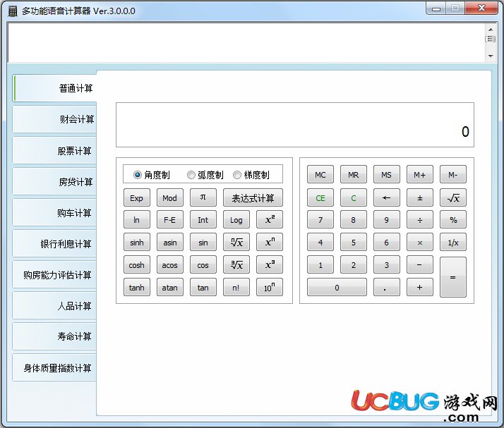Click the cube root of x button
The height and width of the screenshot is (428, 504).
(236, 264)
